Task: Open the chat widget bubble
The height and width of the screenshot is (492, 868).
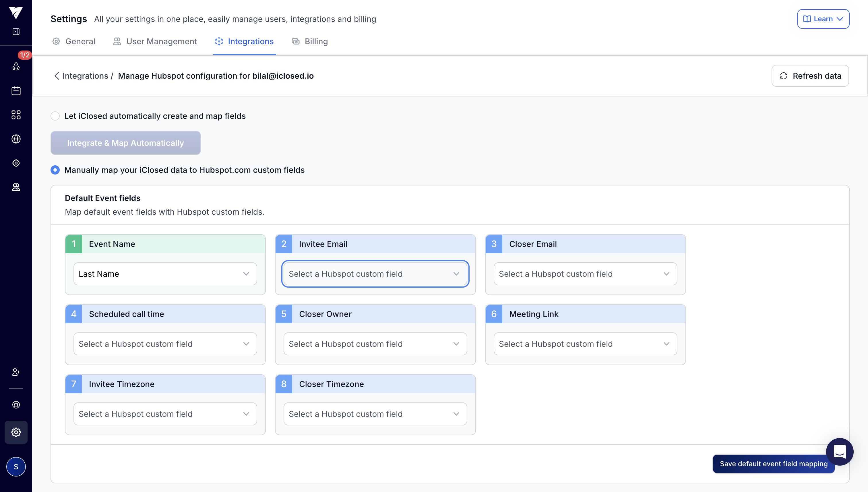Action: 839,452
